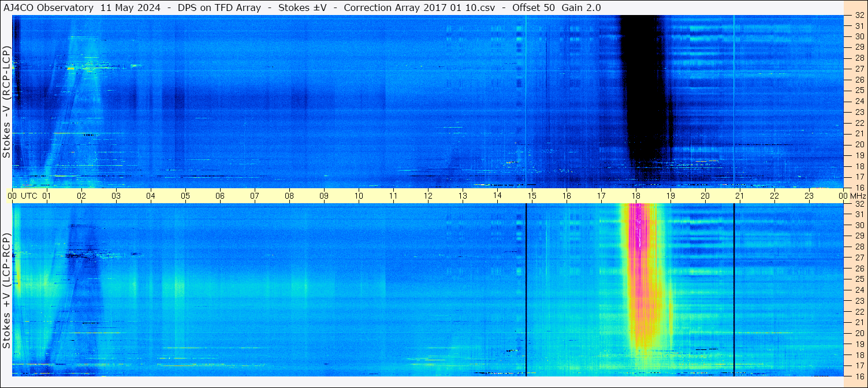The height and width of the screenshot is (388, 868).
Task: Click "Stokes ±V" in the header
Action: (x=303, y=8)
